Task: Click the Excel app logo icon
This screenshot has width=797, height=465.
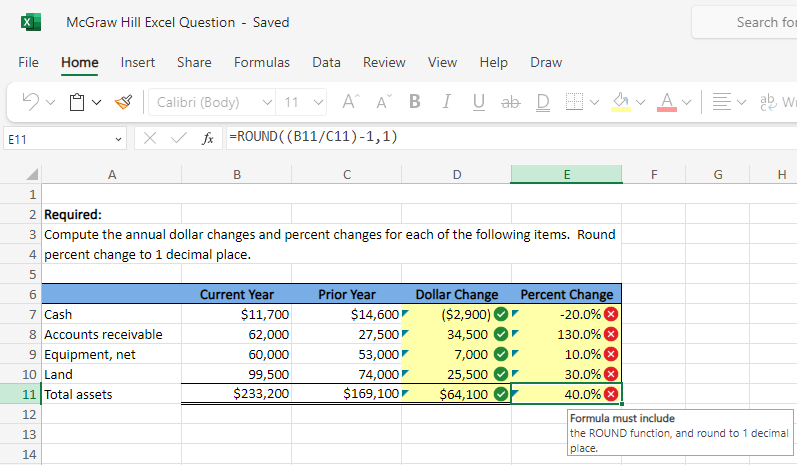Action: point(31,22)
